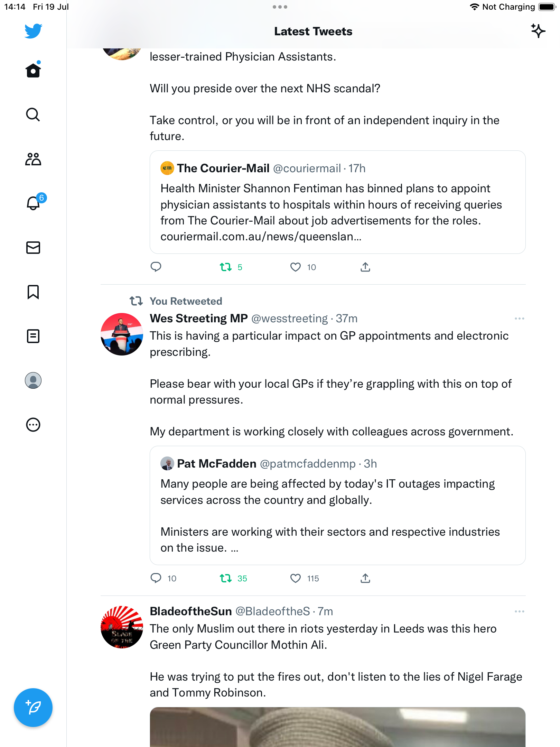Viewport: 560px width, 747px height.
Task: Open more options on BladeoftheSun tweet
Action: pyautogui.click(x=519, y=611)
